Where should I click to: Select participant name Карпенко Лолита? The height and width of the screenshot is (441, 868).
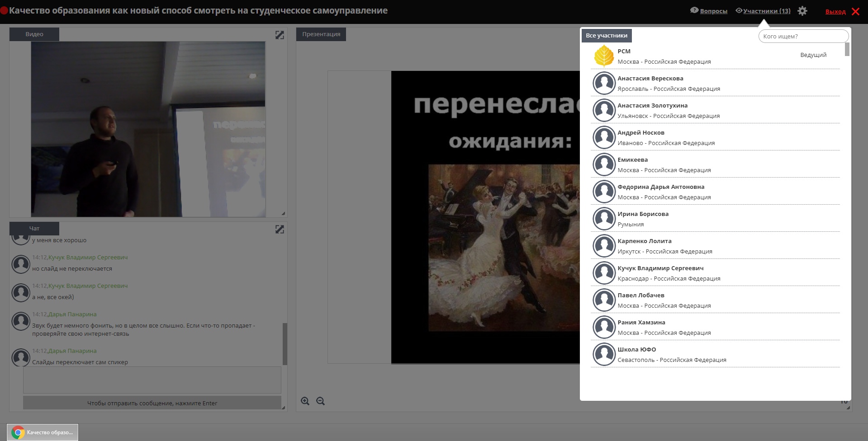tap(645, 241)
